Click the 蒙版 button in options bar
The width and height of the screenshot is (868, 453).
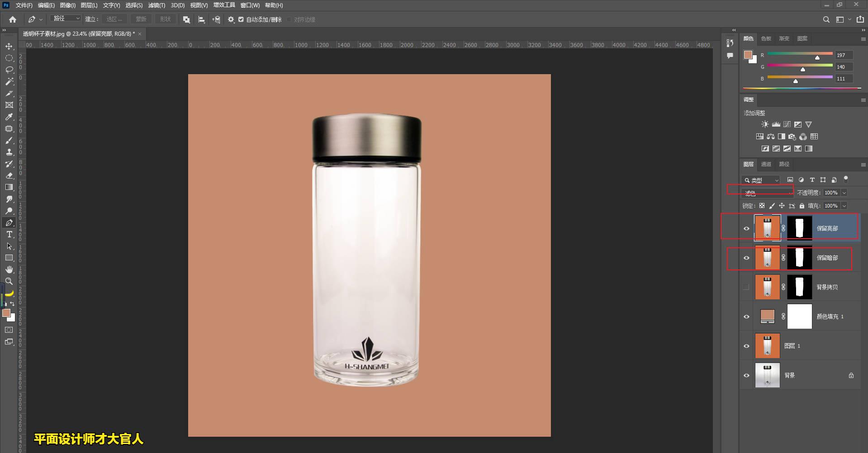click(141, 19)
